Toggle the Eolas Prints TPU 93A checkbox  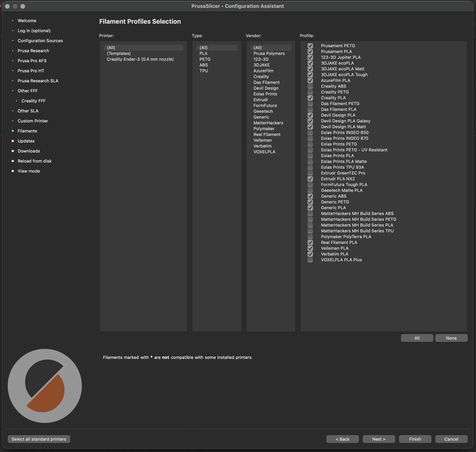point(310,167)
